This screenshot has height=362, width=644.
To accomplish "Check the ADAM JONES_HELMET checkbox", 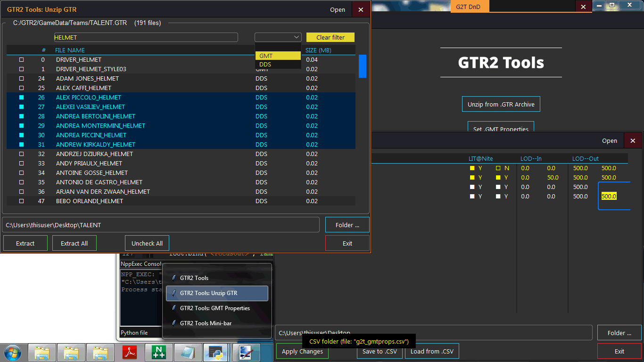I will (x=21, y=79).
